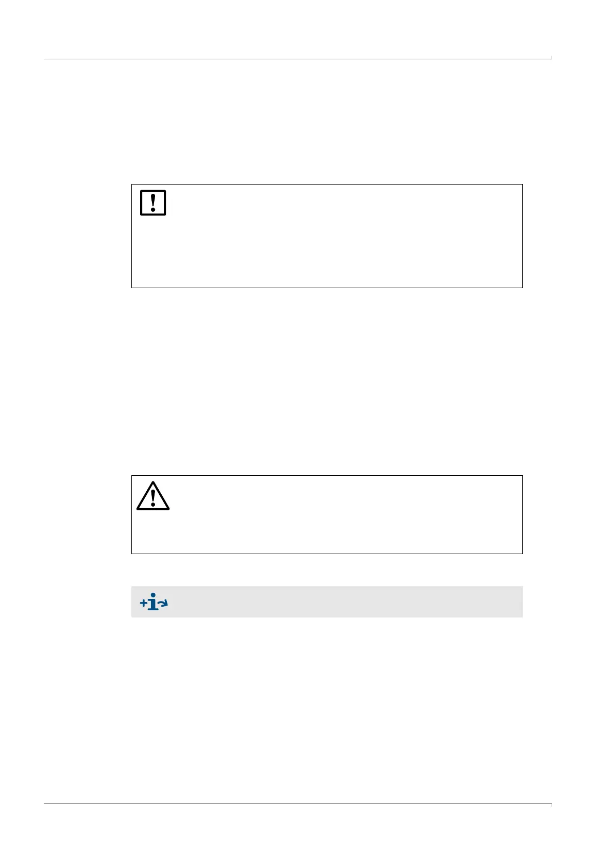Click the small tick mark ending the header line
Image resolution: width=613 pixels, height=868 pixels.
tap(552, 57)
